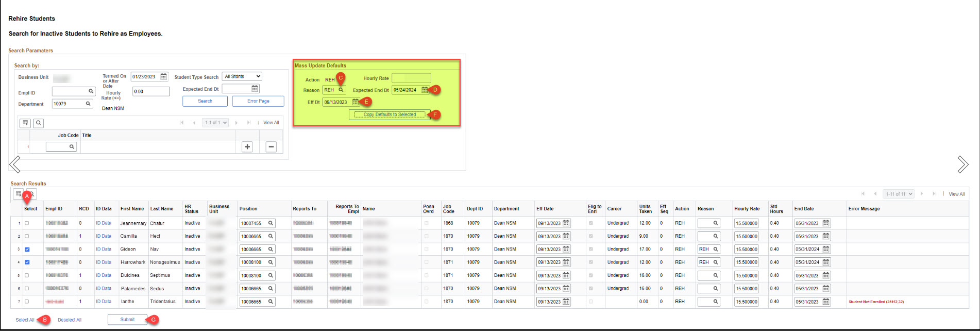Open the Job Code grid personalize icon

click(25, 123)
